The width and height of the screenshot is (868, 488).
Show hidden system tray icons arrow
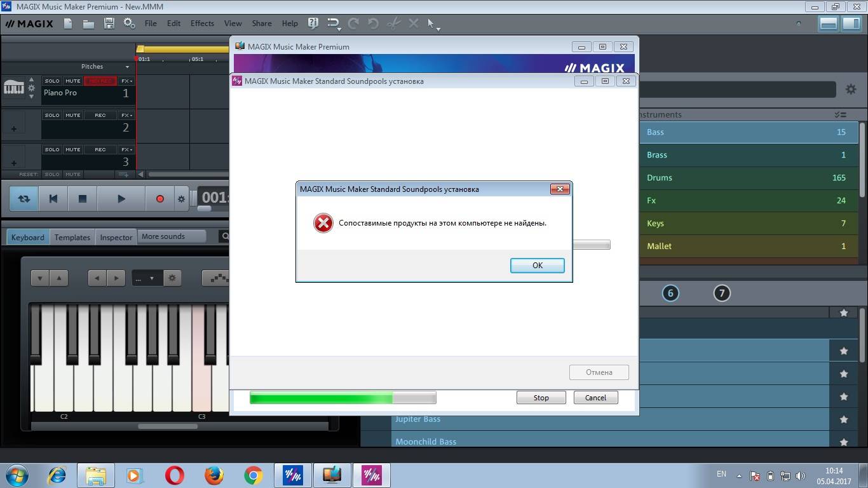tap(739, 475)
